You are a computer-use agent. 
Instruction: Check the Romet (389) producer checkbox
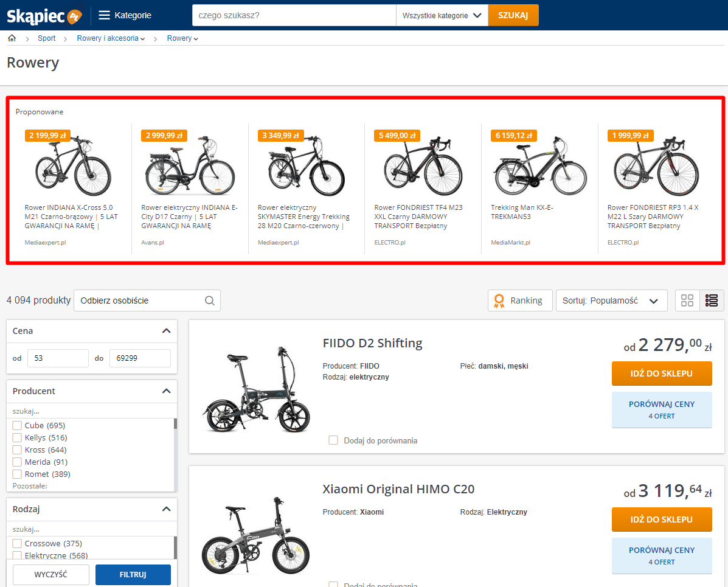point(17,474)
